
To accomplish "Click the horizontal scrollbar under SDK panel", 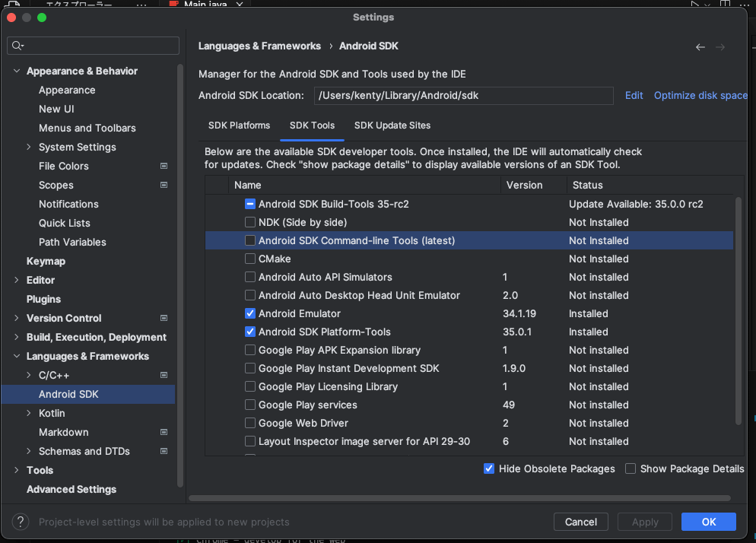I will click(459, 498).
